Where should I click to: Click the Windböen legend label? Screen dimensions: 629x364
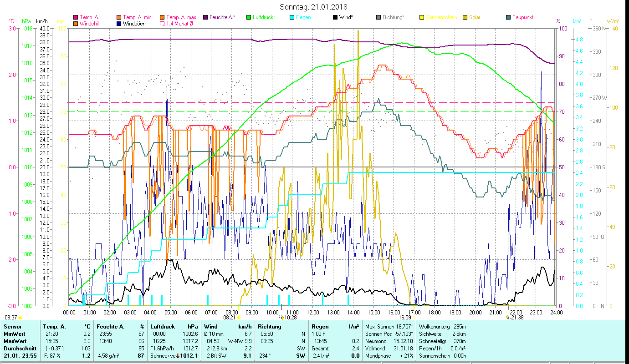click(x=134, y=24)
